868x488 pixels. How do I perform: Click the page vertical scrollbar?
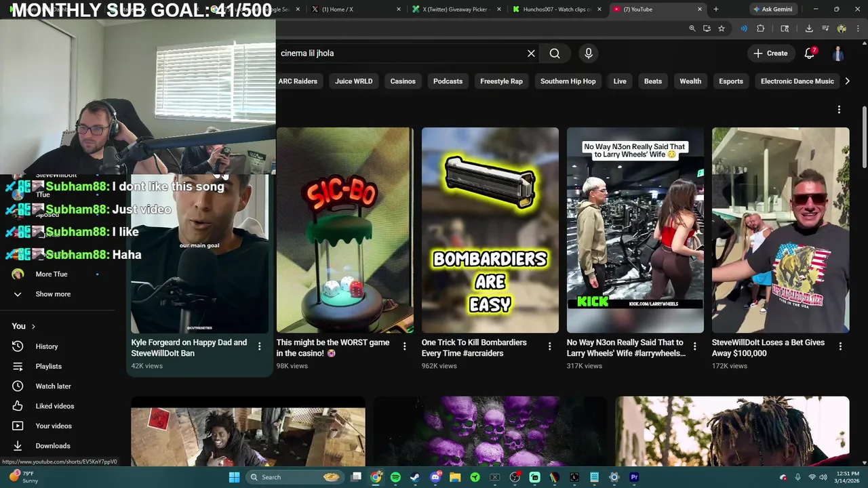coord(864,138)
